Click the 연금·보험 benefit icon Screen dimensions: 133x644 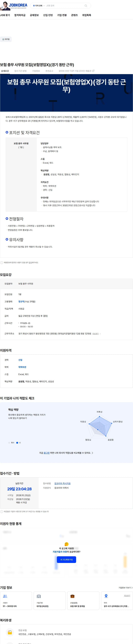point(10,632)
